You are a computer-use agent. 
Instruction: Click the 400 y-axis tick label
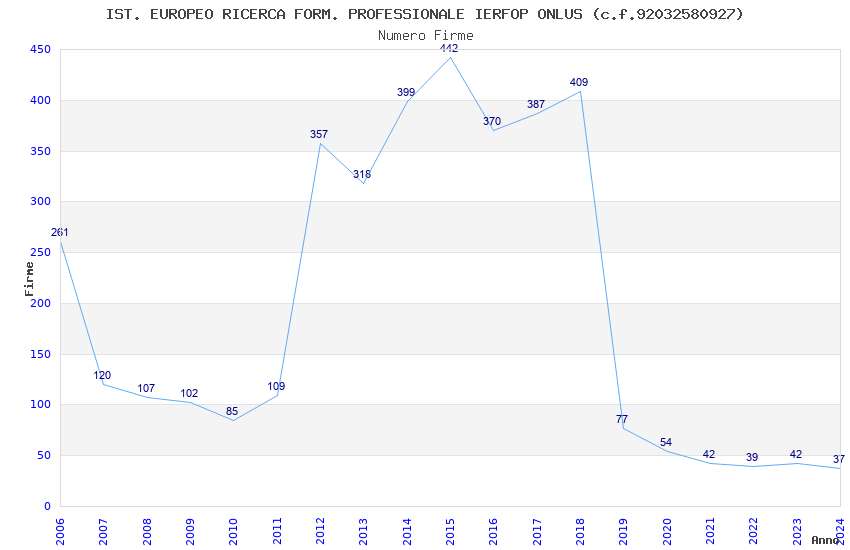[x=41, y=100]
